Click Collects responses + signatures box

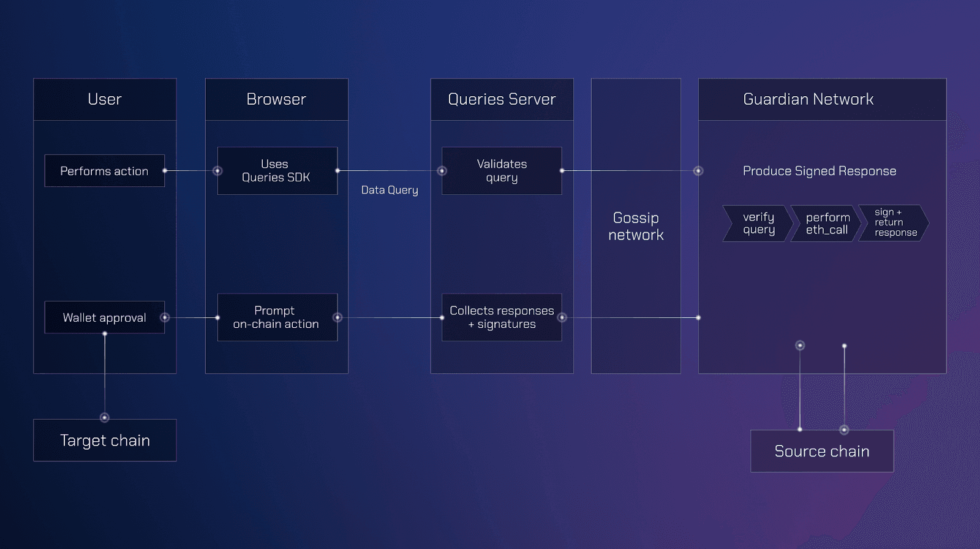pos(502,317)
